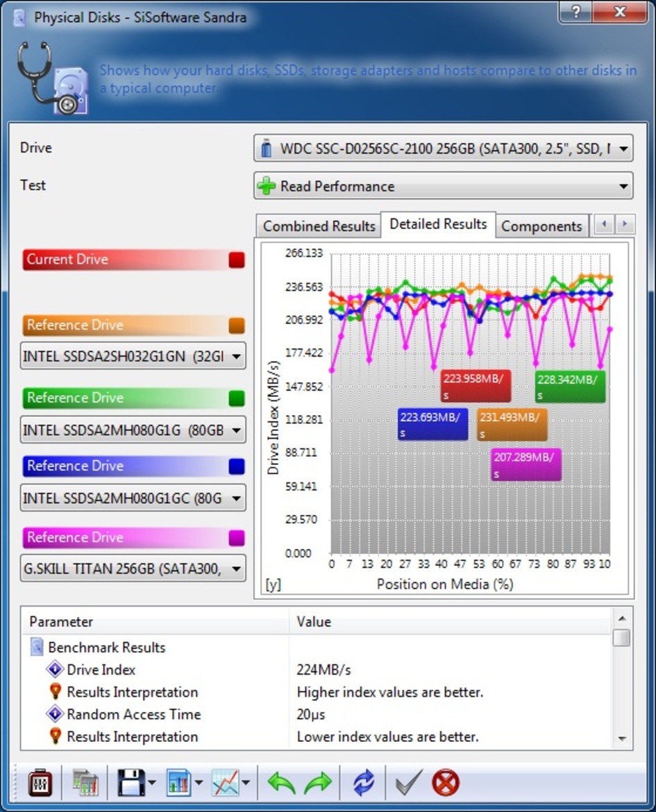This screenshot has height=812, width=656.
Task: Select the Detailed Results tab
Action: coord(438,224)
